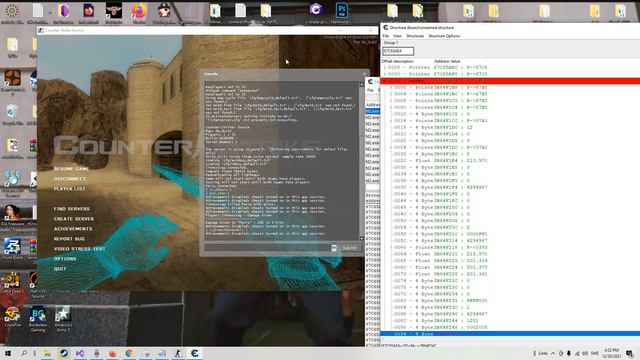640x360 pixels.
Task: Collapse the red highlighted structure row
Action: (x=384, y=81)
